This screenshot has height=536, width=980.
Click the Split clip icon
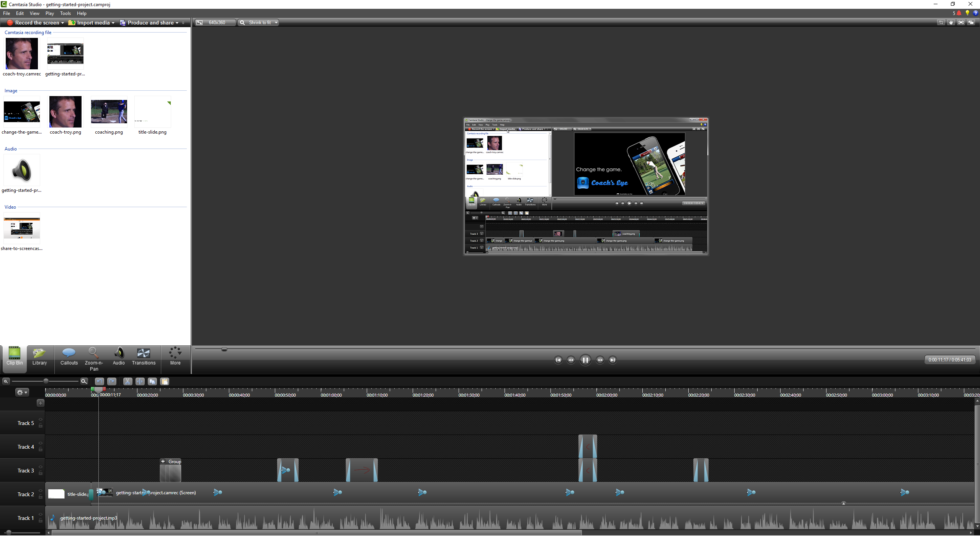point(140,381)
